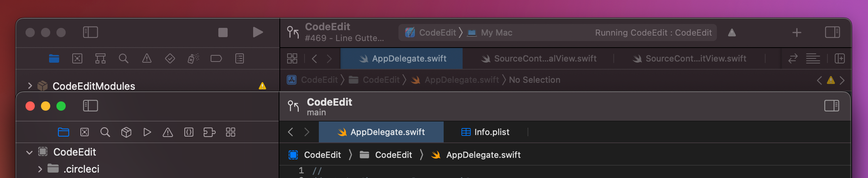Click main branch label in CodeEdit

tap(317, 113)
